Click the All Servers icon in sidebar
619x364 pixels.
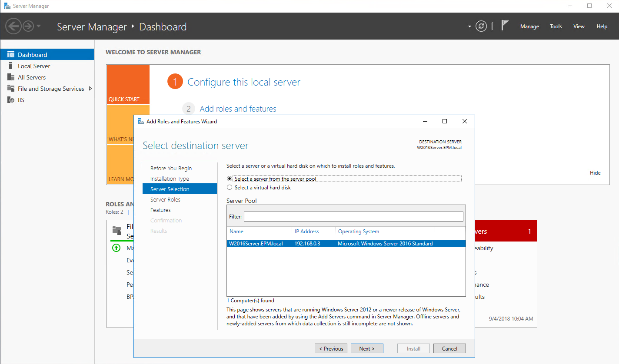pos(11,77)
